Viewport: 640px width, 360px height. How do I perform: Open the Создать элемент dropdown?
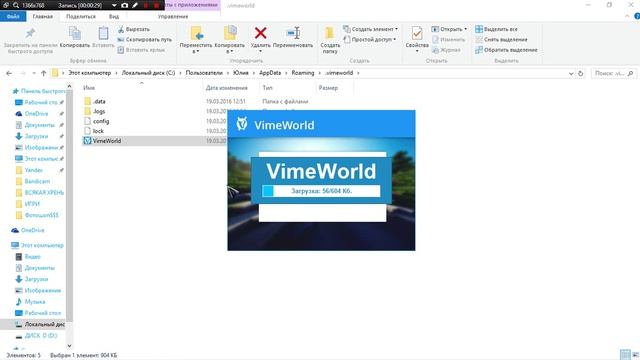point(370,29)
